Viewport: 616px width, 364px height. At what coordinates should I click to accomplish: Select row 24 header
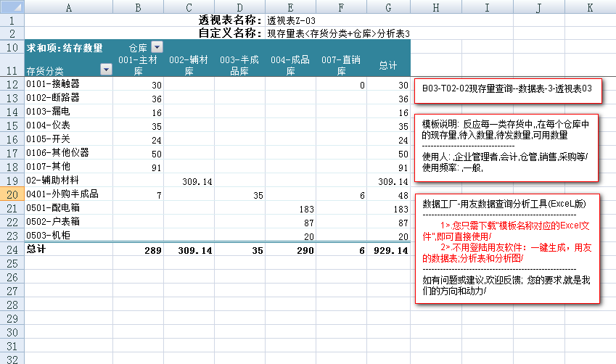tap(12, 249)
